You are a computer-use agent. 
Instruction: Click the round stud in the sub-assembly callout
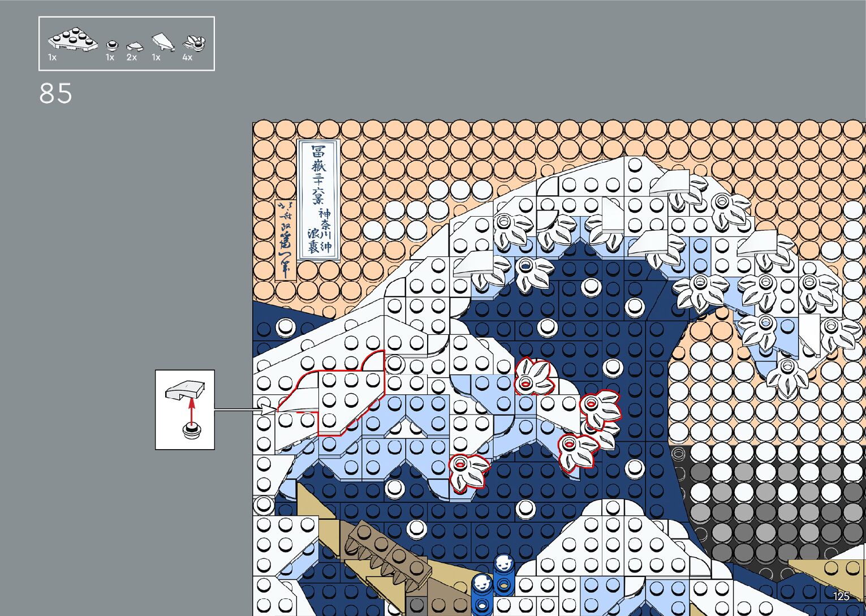tap(192, 432)
